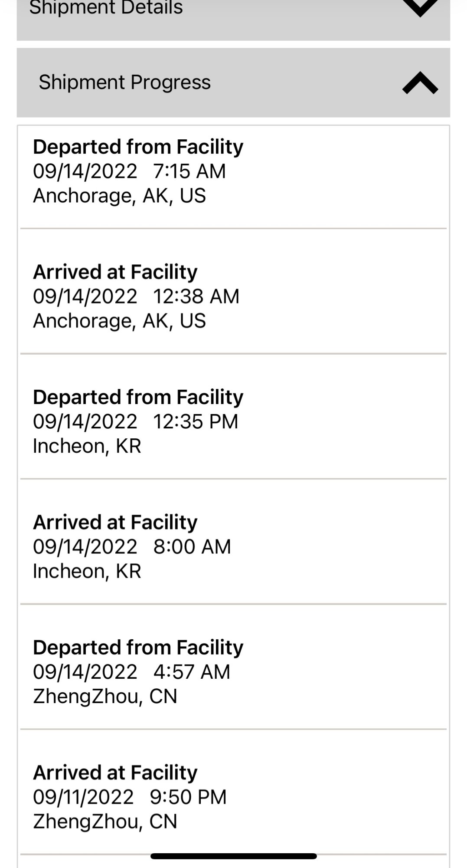Select Departed from Facility at 7:15 AM

(x=138, y=147)
